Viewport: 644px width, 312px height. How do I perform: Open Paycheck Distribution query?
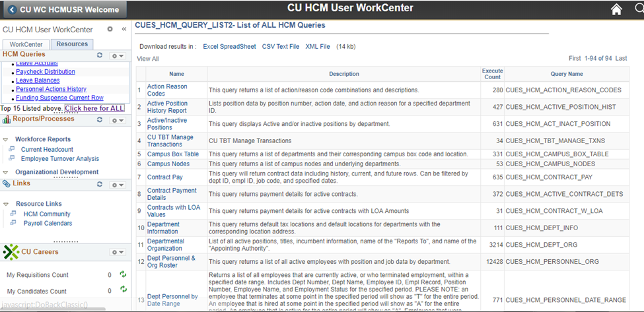pyautogui.click(x=46, y=72)
